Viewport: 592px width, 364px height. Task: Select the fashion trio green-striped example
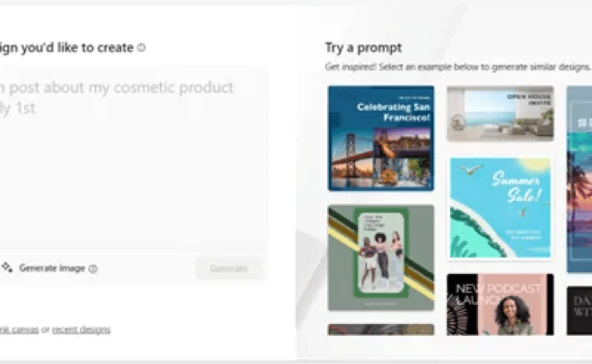click(x=381, y=258)
